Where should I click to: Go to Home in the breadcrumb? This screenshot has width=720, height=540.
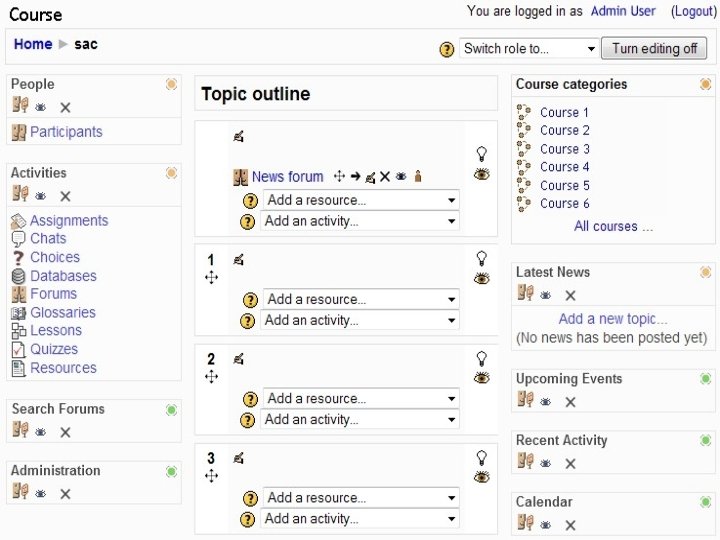[x=33, y=44]
